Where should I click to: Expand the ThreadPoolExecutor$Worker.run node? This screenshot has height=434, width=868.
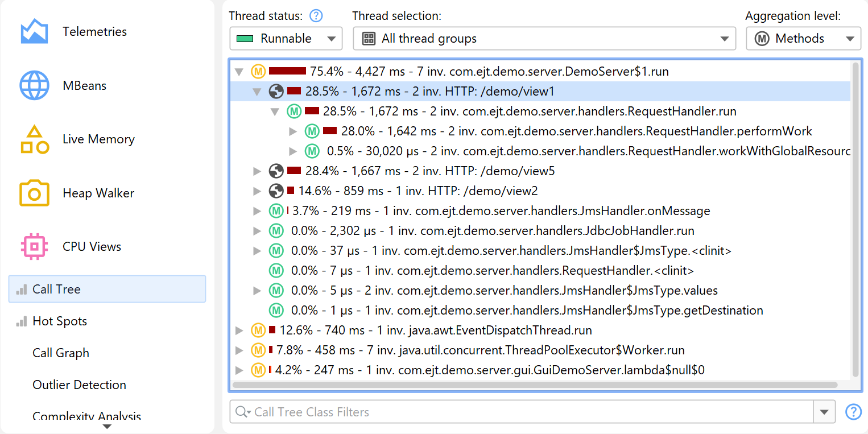tap(239, 350)
